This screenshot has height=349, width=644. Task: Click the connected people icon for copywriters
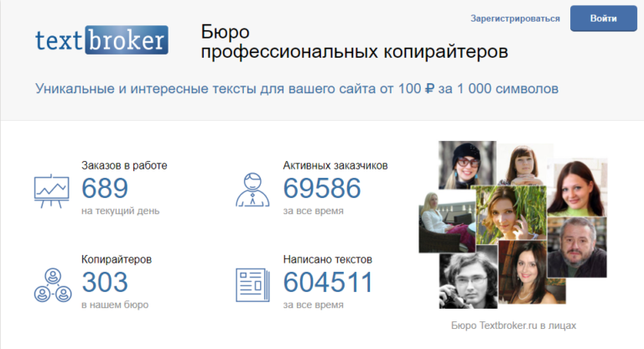(x=52, y=284)
